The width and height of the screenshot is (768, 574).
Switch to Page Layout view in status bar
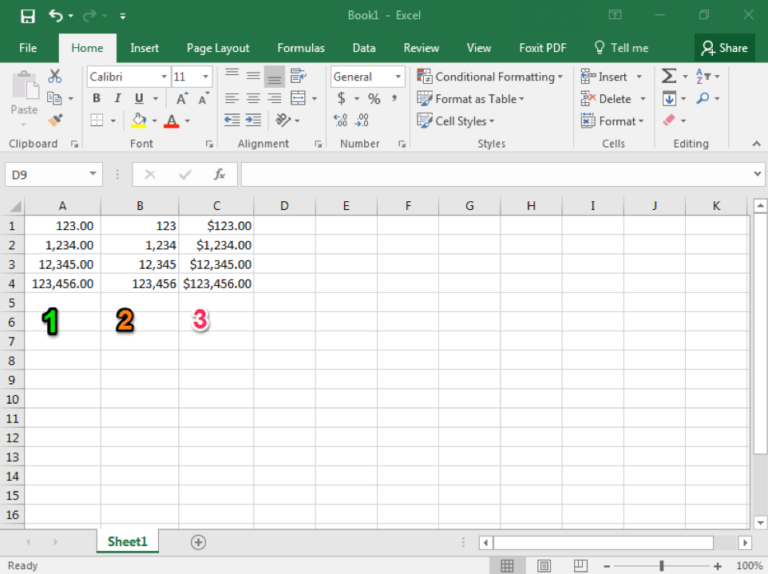543,566
